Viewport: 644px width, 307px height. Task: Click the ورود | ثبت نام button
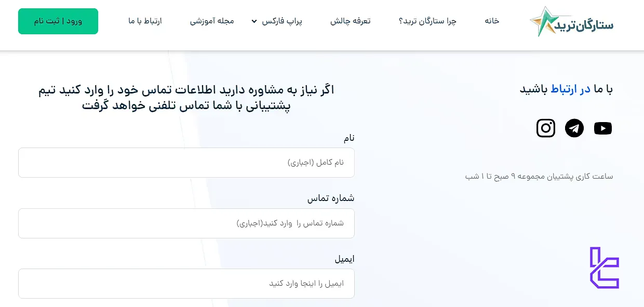click(58, 21)
